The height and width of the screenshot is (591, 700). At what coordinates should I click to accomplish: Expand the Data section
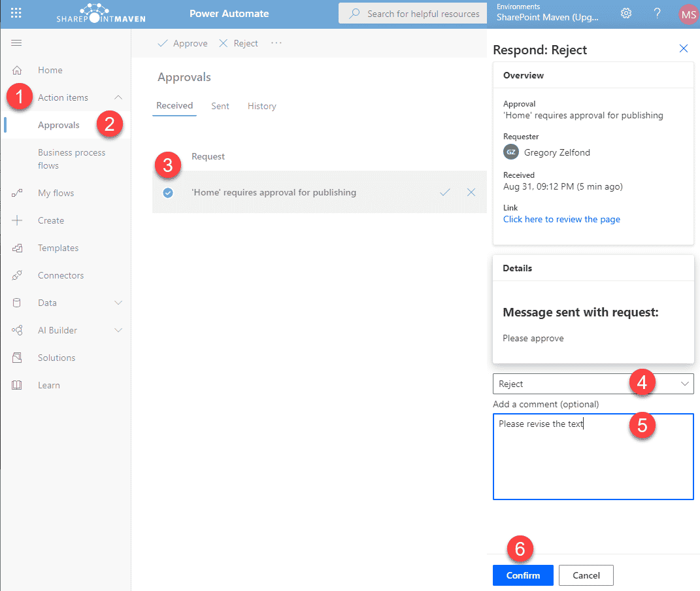coord(118,303)
